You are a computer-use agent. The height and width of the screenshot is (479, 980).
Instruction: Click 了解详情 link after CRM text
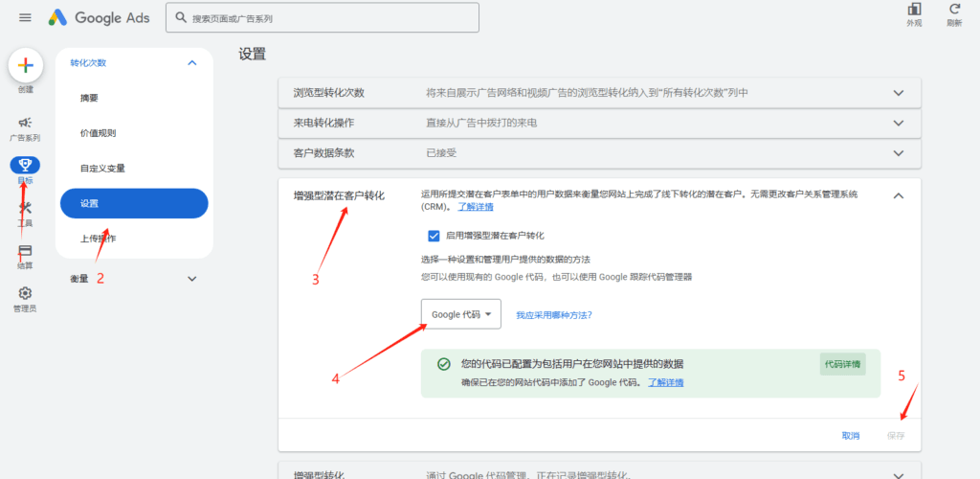(x=476, y=207)
